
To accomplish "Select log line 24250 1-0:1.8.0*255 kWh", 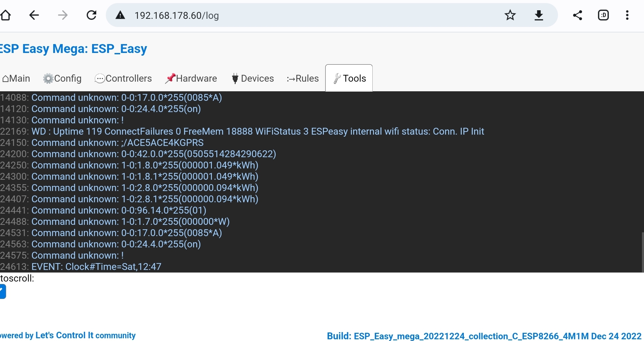I will (129, 165).
